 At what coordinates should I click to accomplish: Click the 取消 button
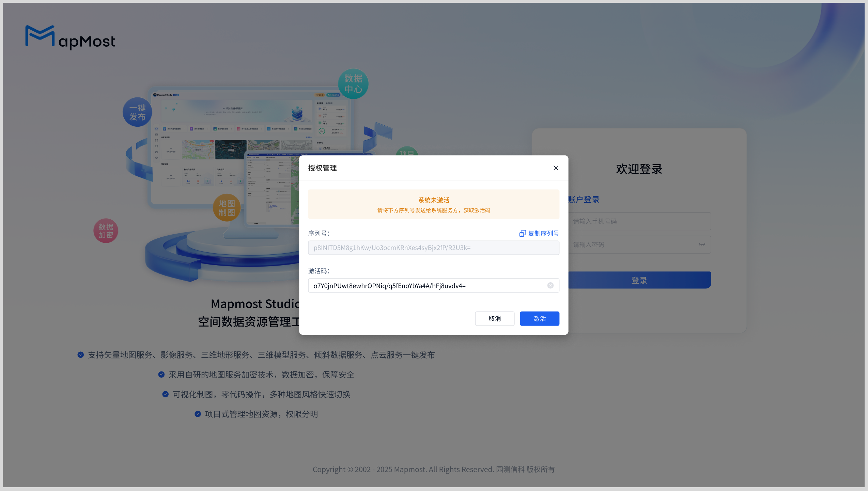[x=495, y=318]
